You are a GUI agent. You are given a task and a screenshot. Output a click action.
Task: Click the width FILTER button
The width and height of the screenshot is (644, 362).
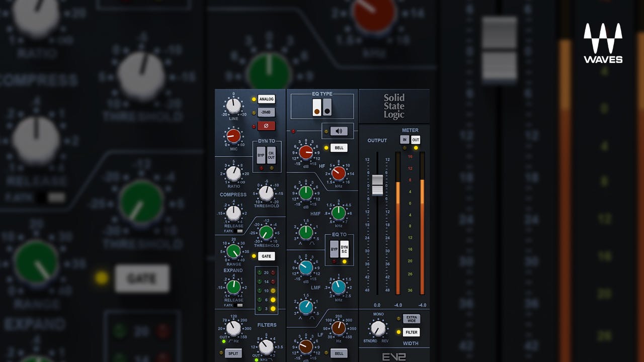click(411, 332)
